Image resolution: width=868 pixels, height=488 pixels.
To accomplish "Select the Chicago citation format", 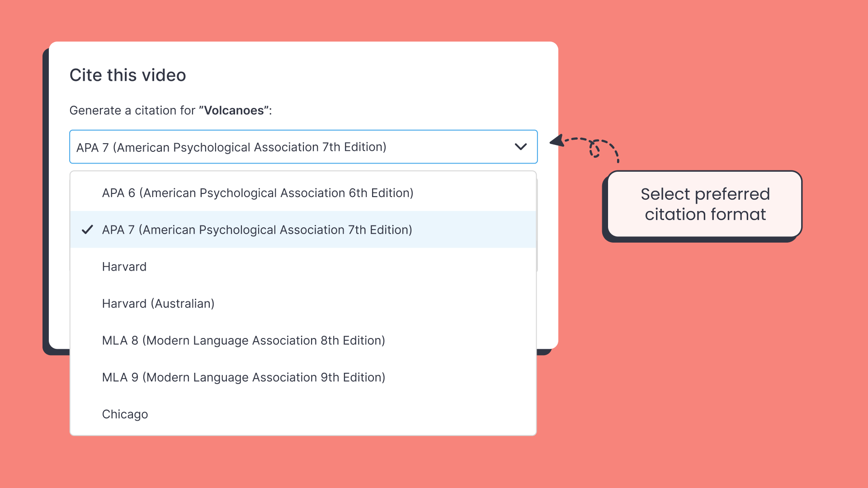I will coord(125,414).
